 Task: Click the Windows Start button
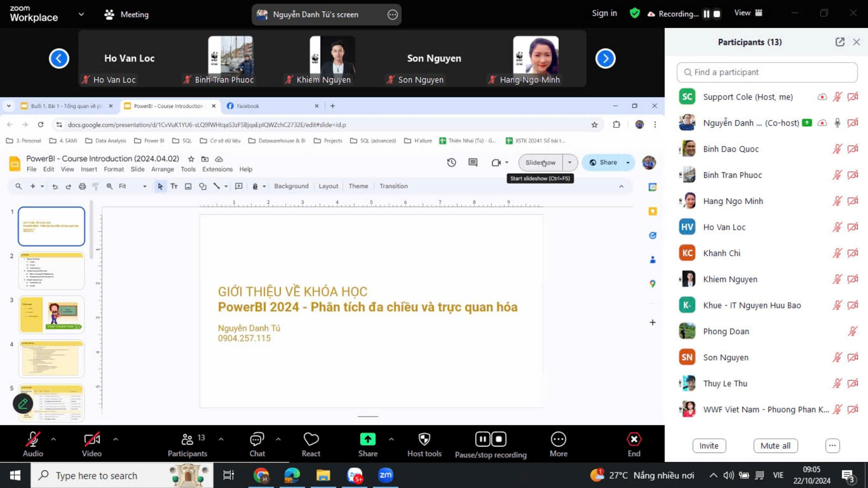click(x=15, y=475)
